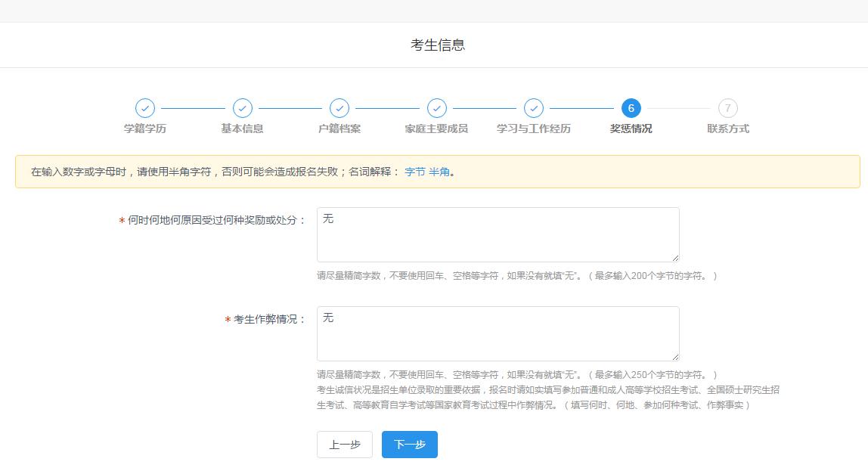Click the 学籍学历 step checkmark icon
Viewport: 868px width, 471px height.
145,108
